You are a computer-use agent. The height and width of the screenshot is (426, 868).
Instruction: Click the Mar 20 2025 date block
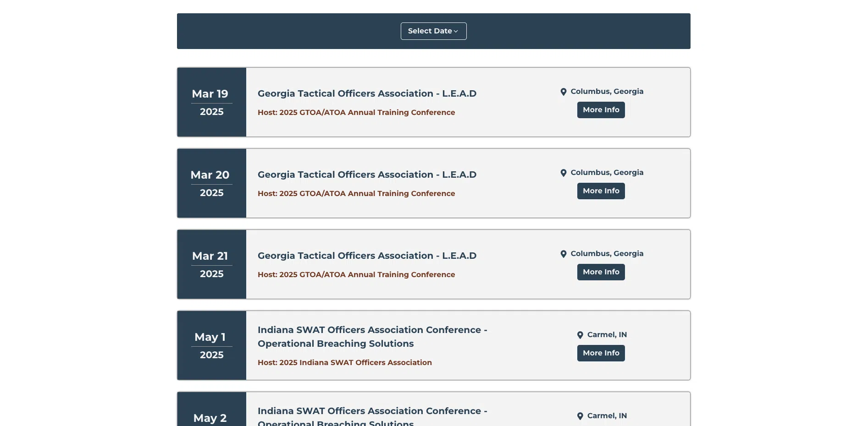pyautogui.click(x=211, y=183)
